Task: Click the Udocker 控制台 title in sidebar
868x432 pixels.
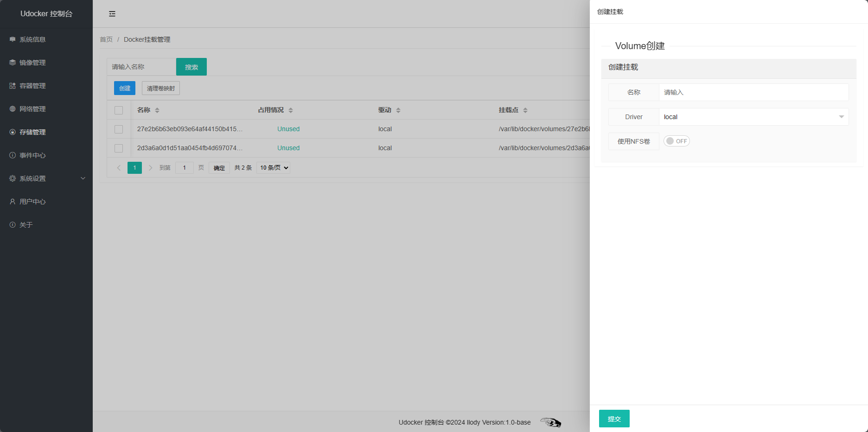Action: 46,14
